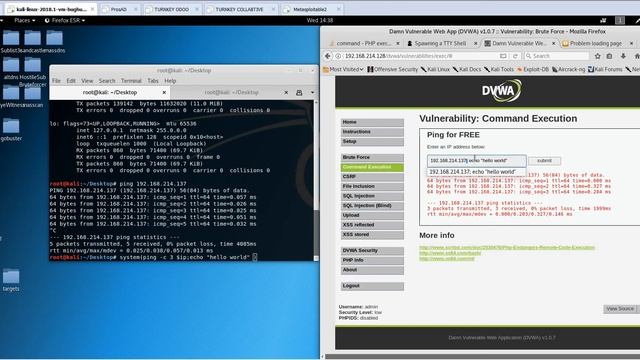Click the submit button in Ping form
640x360 pixels.
click(544, 160)
